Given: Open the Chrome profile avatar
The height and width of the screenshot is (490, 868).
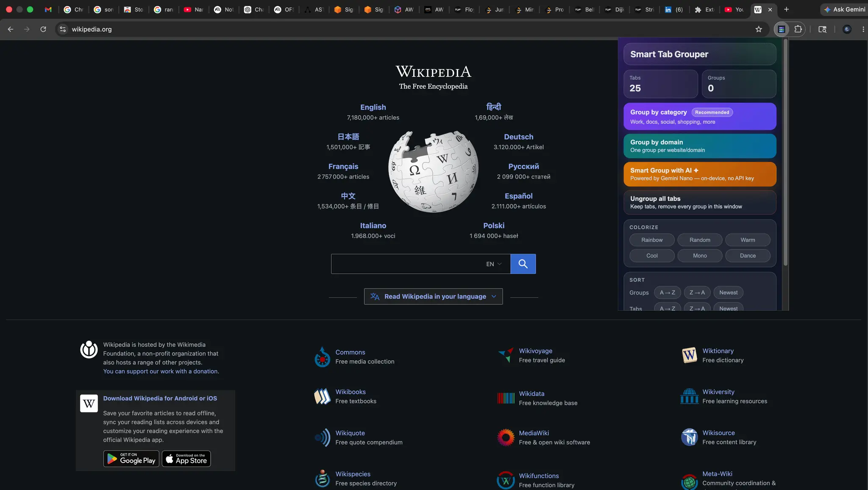Looking at the screenshot, I should tap(847, 29).
